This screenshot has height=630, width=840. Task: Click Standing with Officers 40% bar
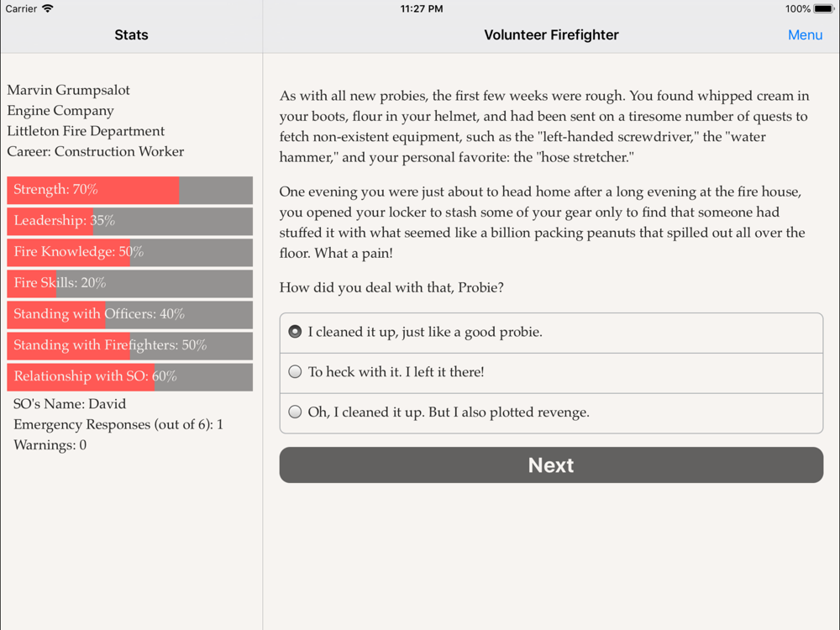click(x=129, y=314)
